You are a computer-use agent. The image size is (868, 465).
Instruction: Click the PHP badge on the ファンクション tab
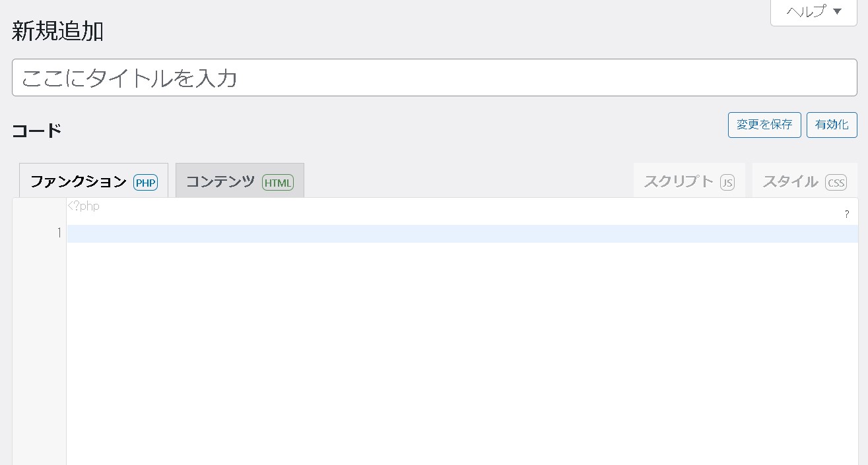tap(145, 183)
